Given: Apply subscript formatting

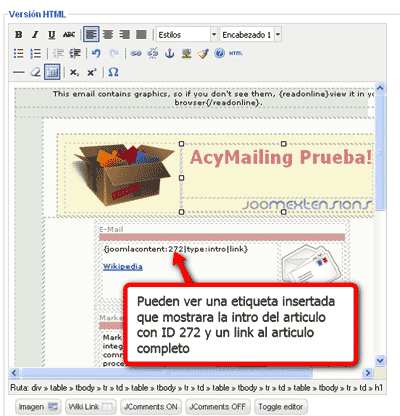Looking at the screenshot, I should click(x=74, y=72).
